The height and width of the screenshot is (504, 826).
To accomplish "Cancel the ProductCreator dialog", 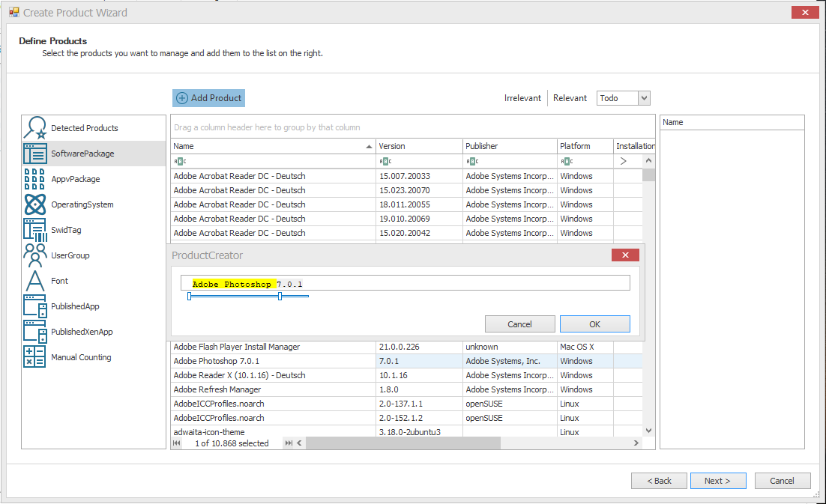I will coord(519,324).
